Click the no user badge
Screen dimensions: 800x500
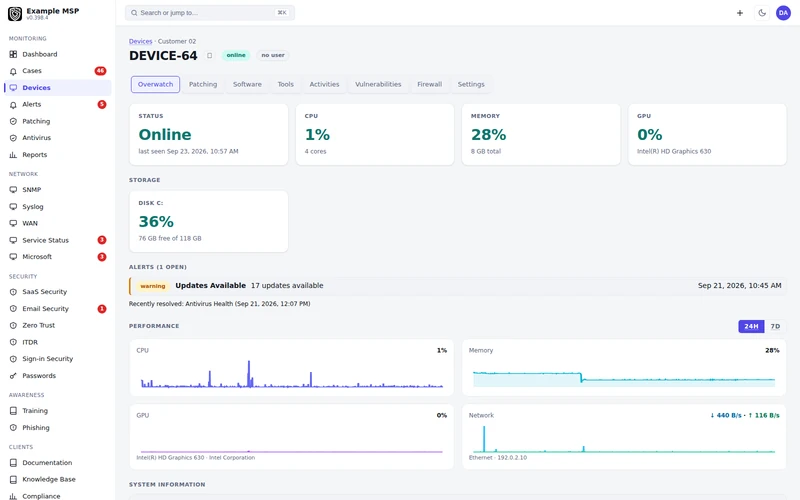point(273,55)
